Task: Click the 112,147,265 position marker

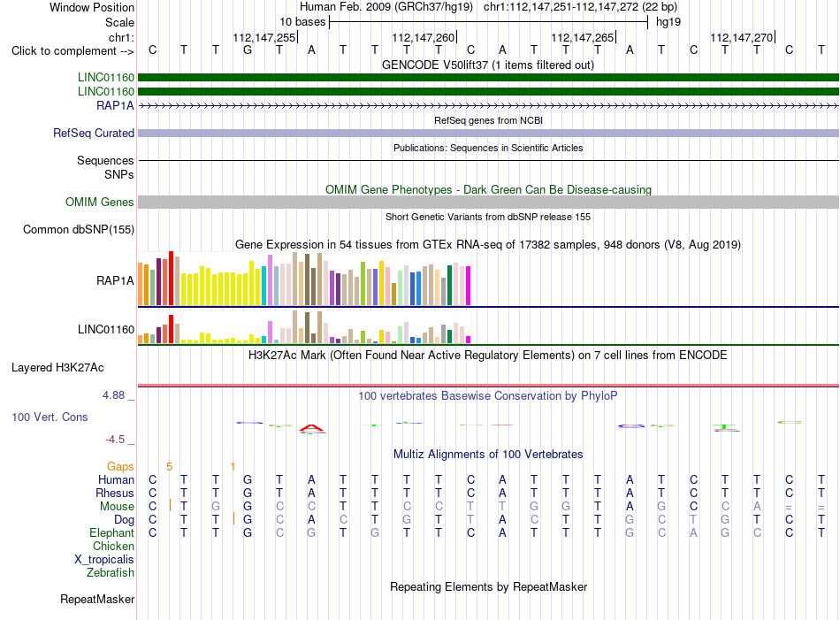Action: click(x=583, y=37)
